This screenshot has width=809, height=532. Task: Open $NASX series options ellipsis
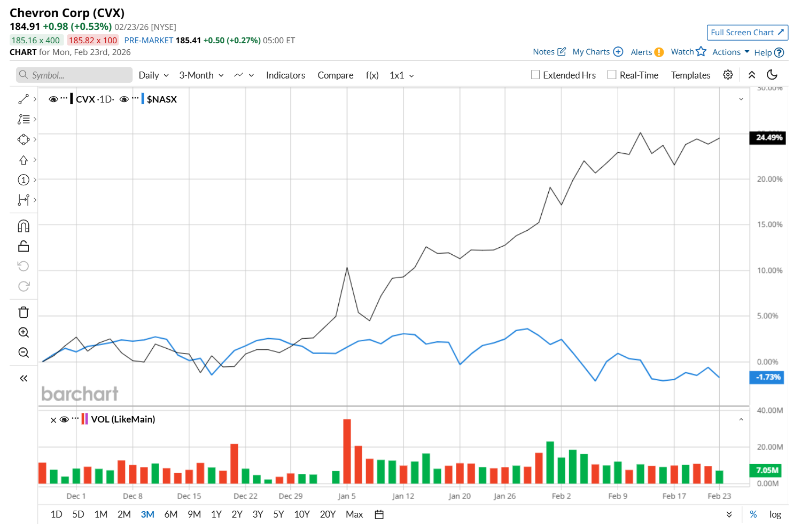135,98
